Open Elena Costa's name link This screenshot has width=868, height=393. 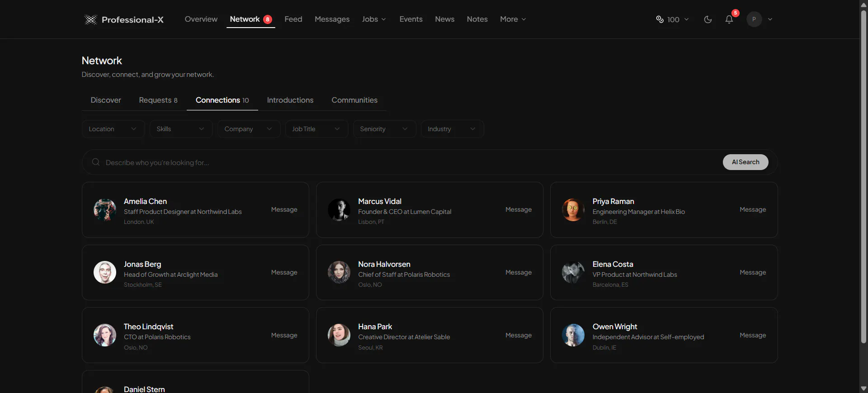[x=613, y=264]
